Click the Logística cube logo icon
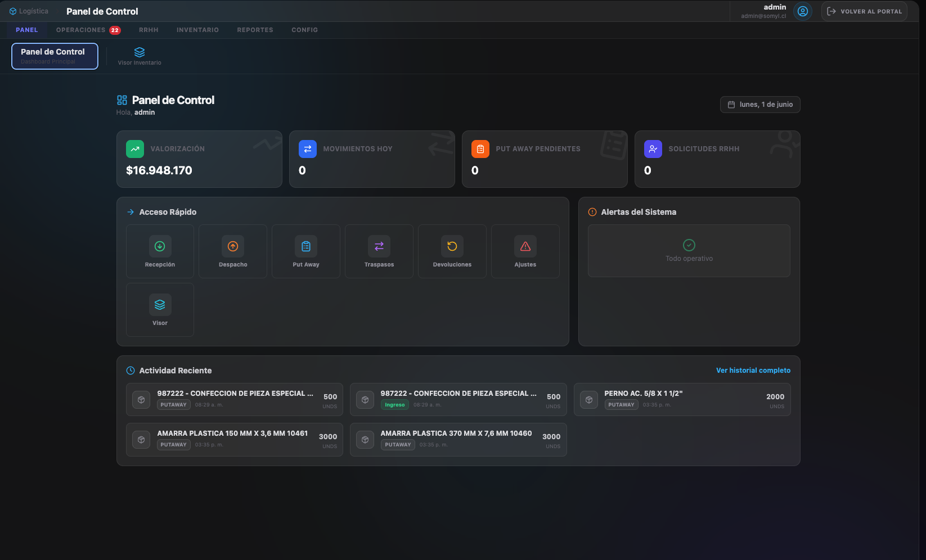Viewport: 926px width, 560px height. click(x=13, y=11)
